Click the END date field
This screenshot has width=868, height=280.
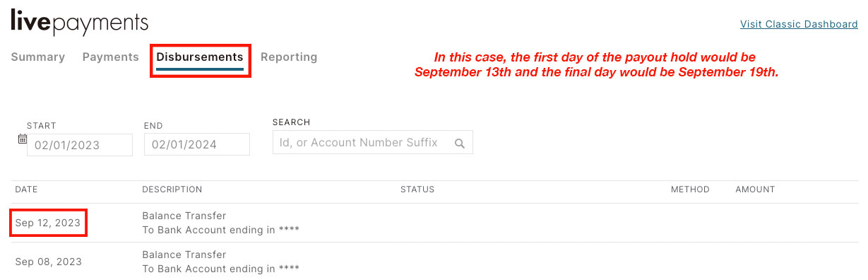tap(197, 145)
